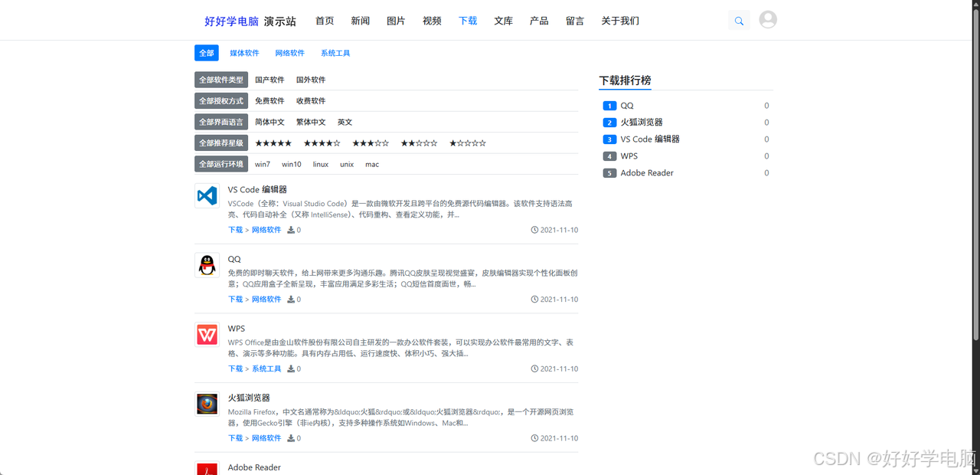
Task: Select the 系统工具 category tab
Action: 335,53
